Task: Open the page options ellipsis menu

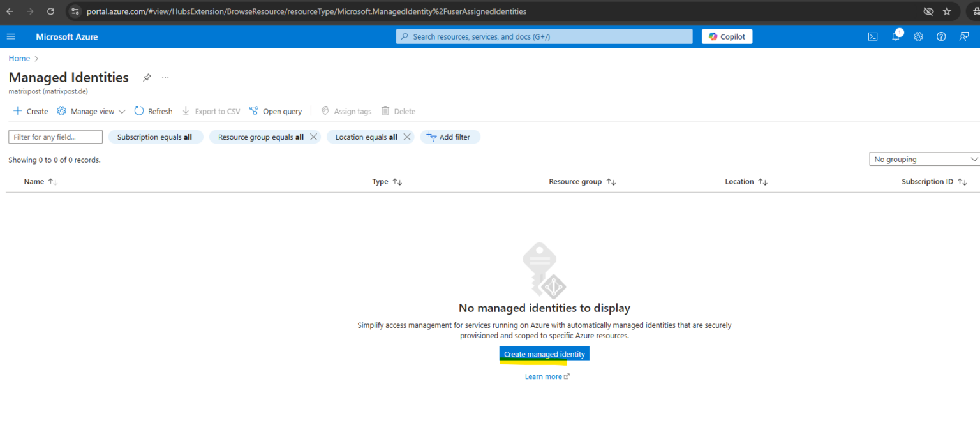Action: pyautogui.click(x=165, y=77)
